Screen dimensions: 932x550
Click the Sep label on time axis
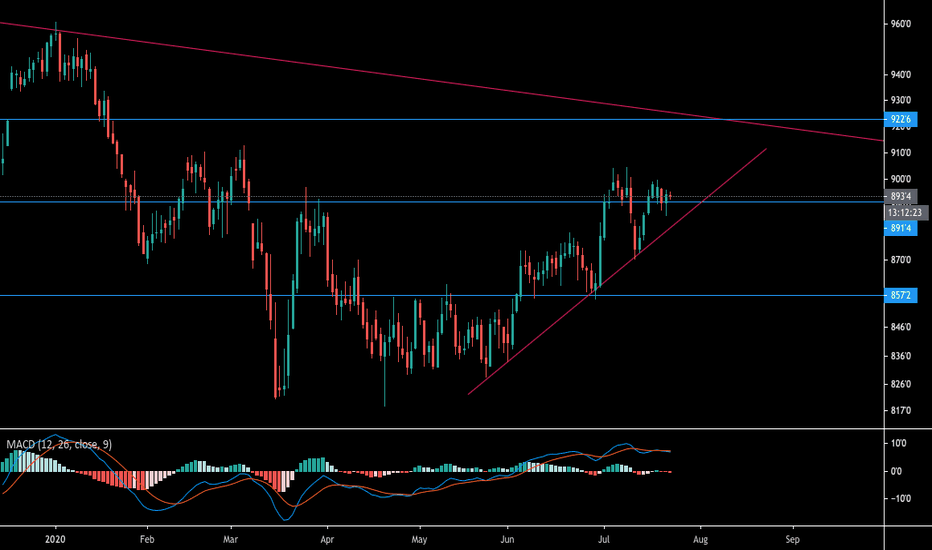point(792,539)
